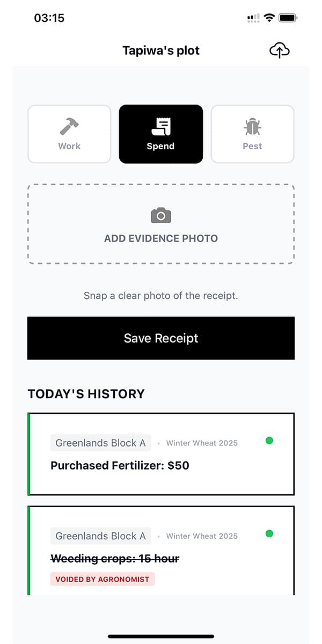Click the Wi-Fi indicator in the status bar
This screenshot has width=322, height=644.
tap(269, 17)
